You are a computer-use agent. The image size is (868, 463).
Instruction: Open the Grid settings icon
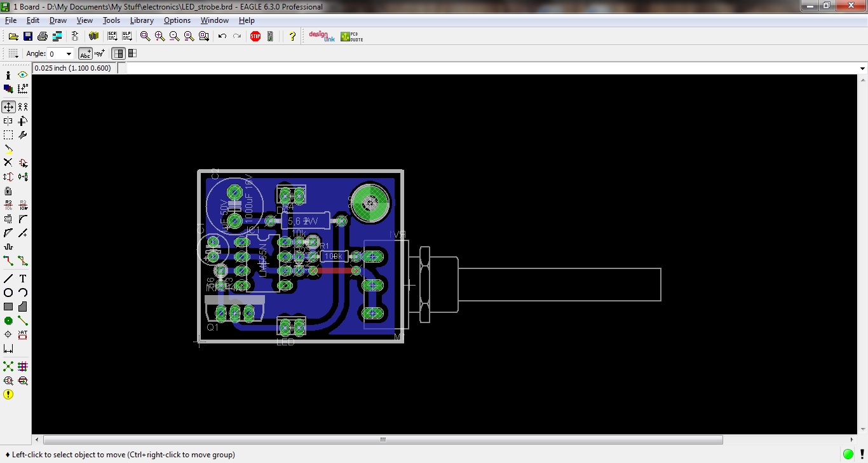click(x=13, y=54)
